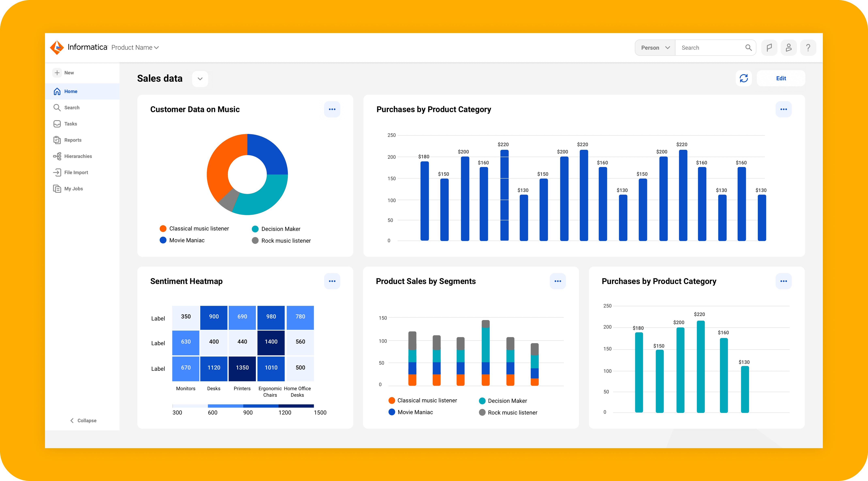
Task: Click the Edit button
Action: point(781,78)
